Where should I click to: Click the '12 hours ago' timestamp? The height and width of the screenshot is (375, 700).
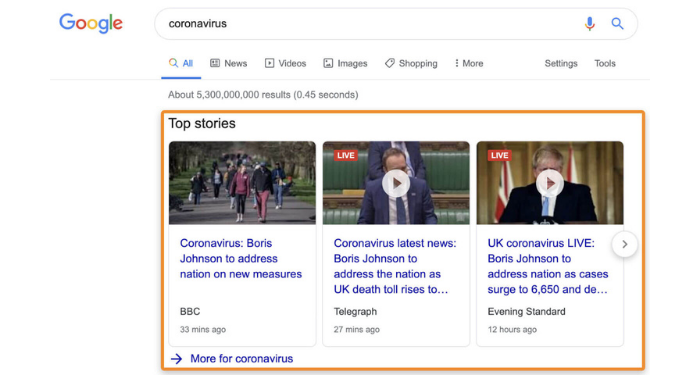click(x=512, y=329)
